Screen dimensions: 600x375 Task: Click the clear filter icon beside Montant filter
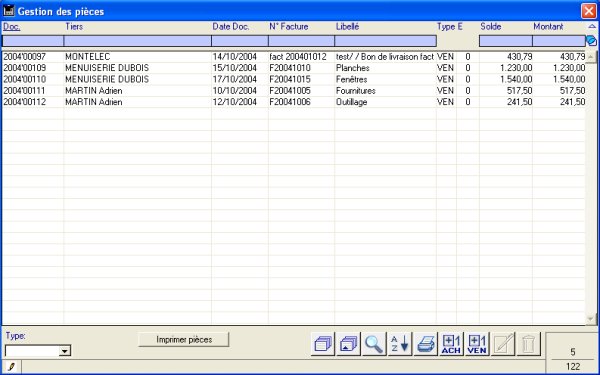[x=591, y=41]
